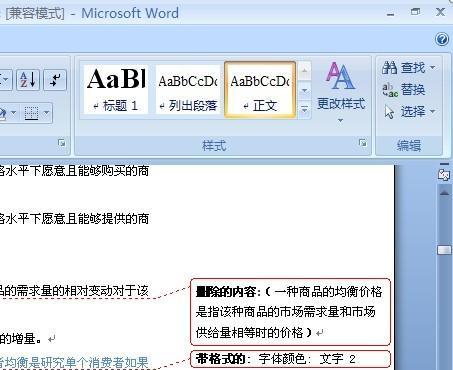
Task: Click the 带格式的 formatting balloon
Action: click(x=290, y=359)
